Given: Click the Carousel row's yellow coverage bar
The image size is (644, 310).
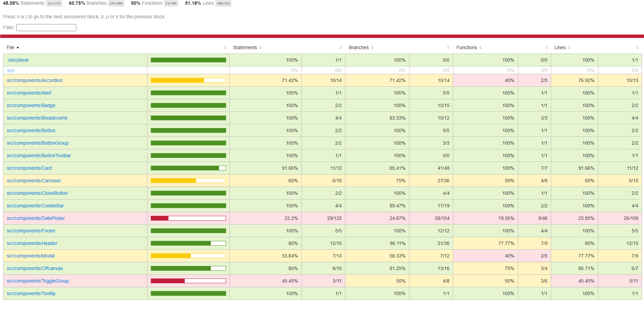Looking at the screenshot, I should 188,181.
